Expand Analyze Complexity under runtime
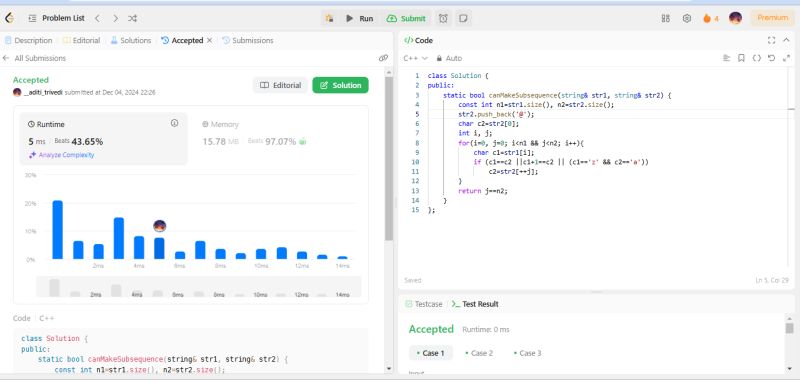Screen dimensions: 800x380 [x=62, y=155]
